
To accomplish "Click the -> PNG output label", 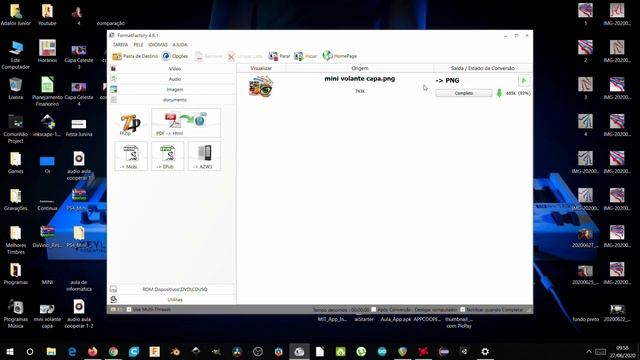I will 447,80.
